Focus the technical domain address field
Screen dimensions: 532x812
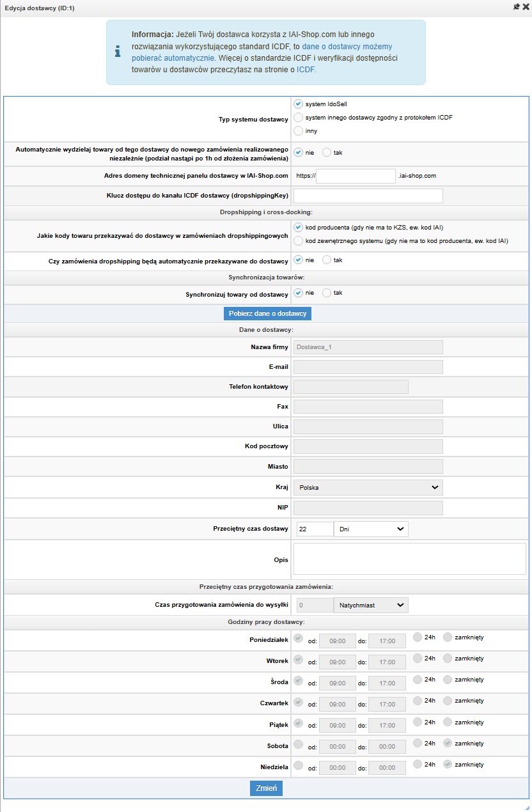[356, 175]
